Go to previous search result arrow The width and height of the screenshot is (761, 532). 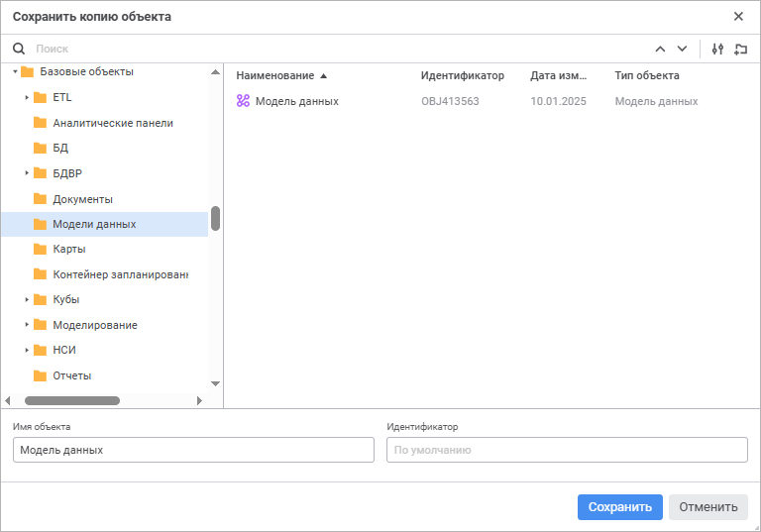pos(661,49)
